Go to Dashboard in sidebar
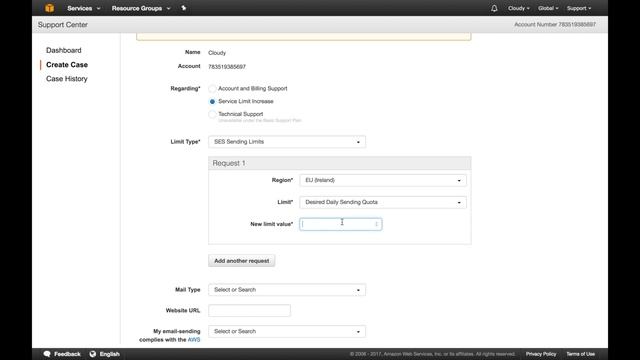This screenshot has width=640, height=360. click(x=64, y=50)
